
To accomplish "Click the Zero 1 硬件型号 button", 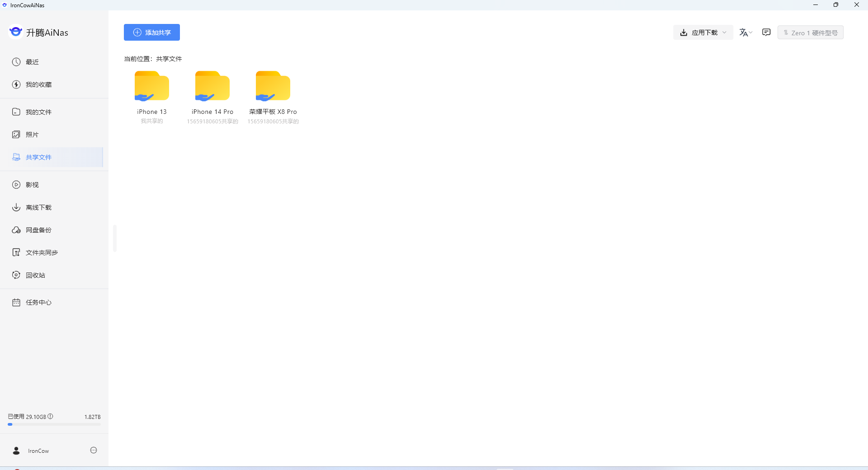I will click(810, 32).
